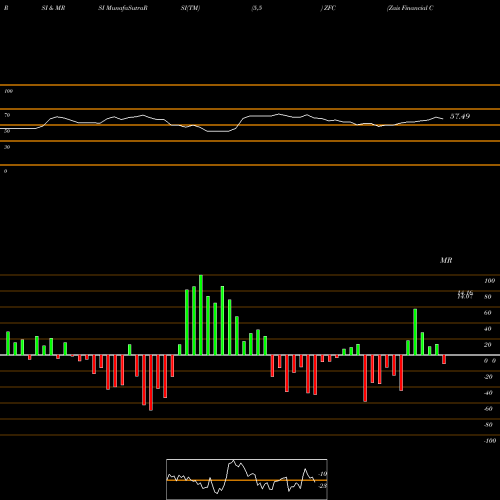Click the '30' level label on RSI axis
500x500 pixels.
[7, 147]
